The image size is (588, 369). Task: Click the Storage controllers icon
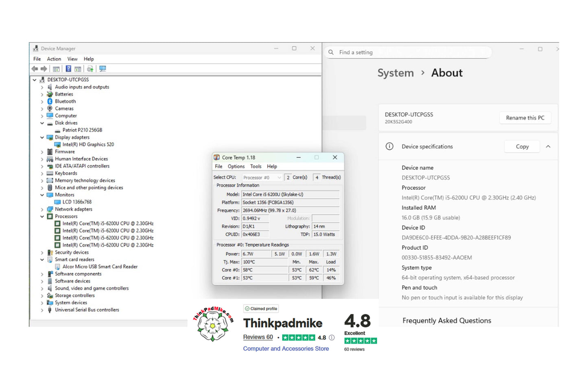50,295
